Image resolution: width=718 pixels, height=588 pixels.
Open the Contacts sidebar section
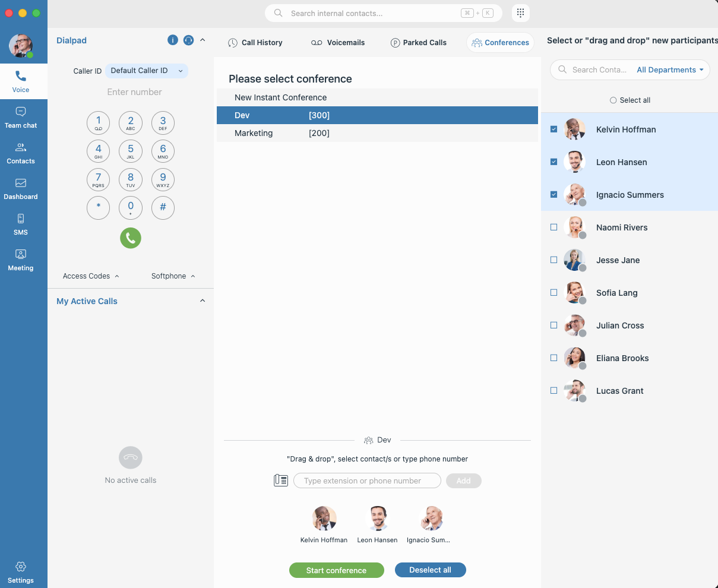point(21,153)
